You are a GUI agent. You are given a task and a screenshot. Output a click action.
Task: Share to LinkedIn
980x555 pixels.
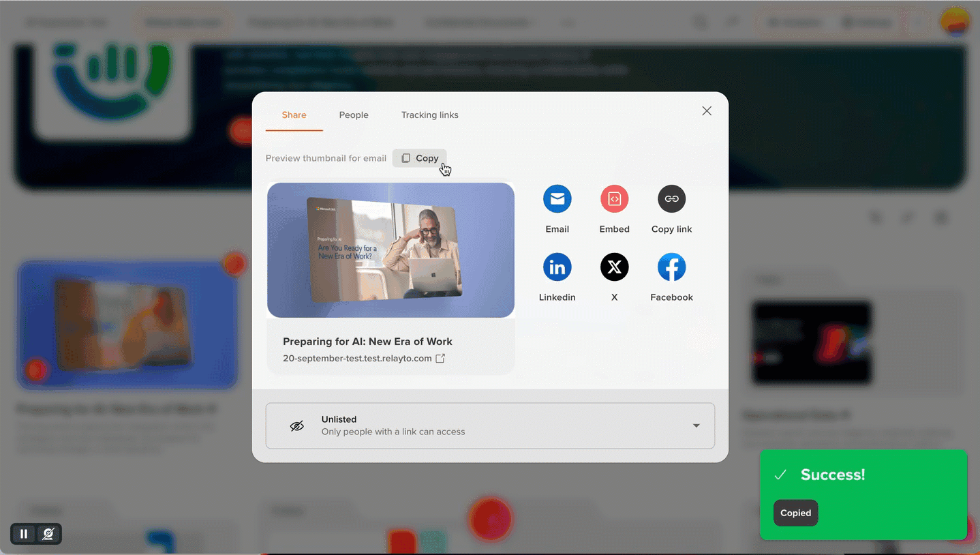[557, 267]
